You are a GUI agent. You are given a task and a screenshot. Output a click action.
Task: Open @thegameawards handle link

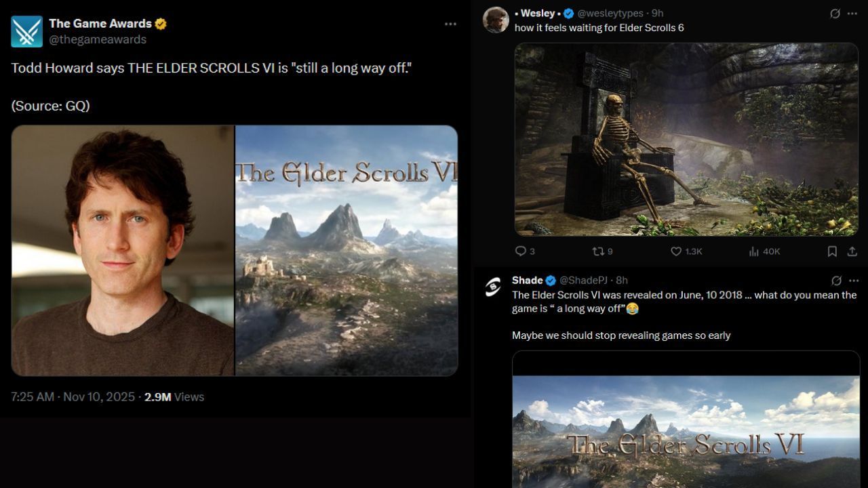point(98,39)
